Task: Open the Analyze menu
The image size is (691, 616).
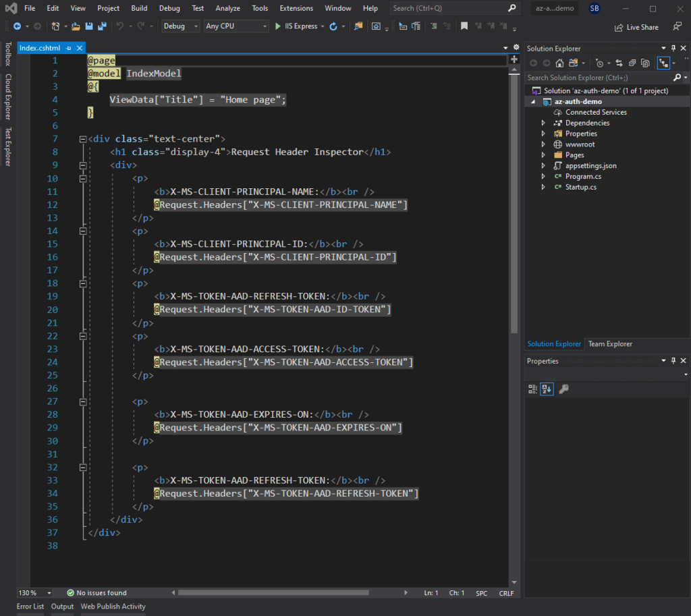Action: click(228, 8)
